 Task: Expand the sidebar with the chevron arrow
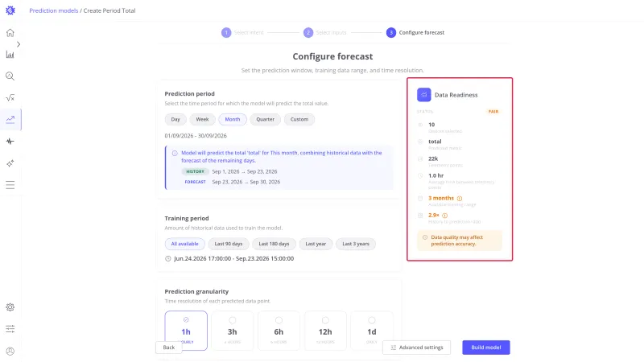pos(18,44)
